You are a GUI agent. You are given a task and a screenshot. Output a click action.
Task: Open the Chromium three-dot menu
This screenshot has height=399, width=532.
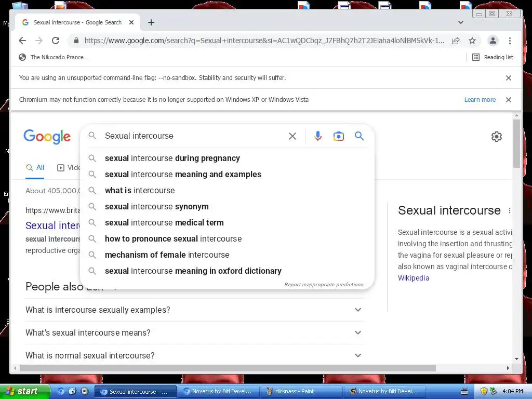[510, 41]
